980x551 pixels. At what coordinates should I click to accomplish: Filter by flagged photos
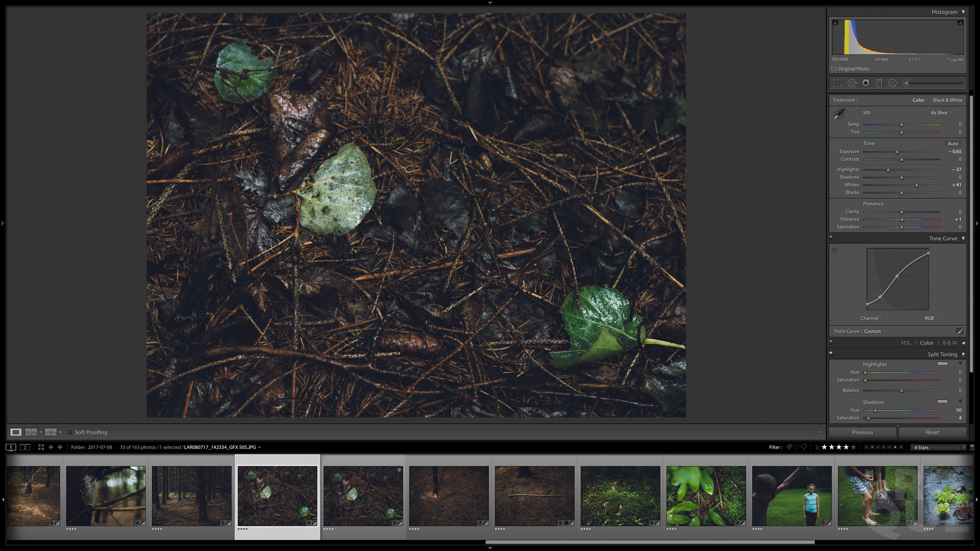coord(789,447)
